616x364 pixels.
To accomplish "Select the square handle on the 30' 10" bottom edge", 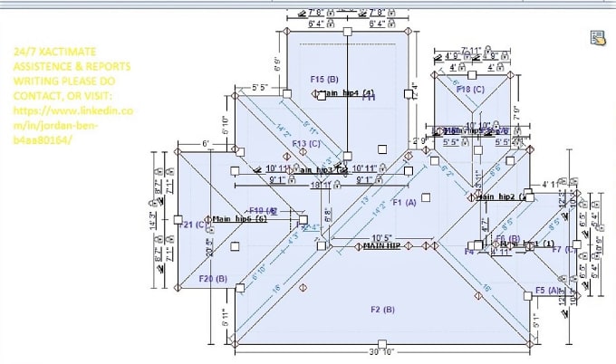I will (x=382, y=345).
